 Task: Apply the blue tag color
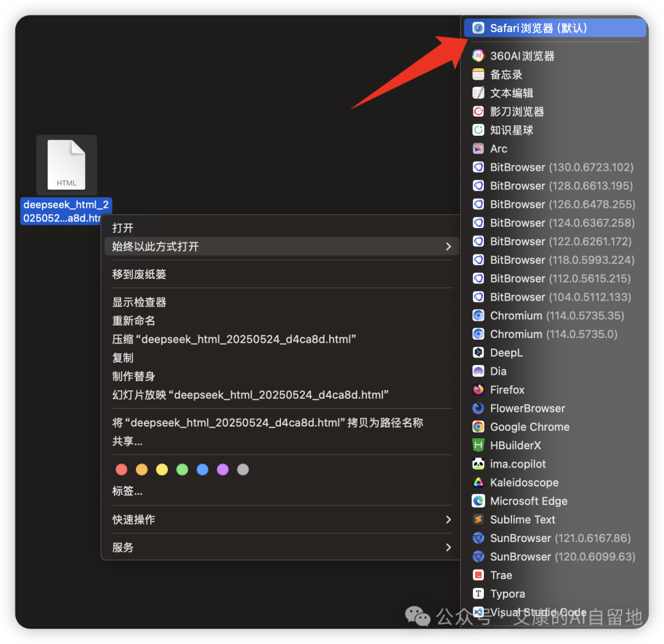(x=202, y=469)
